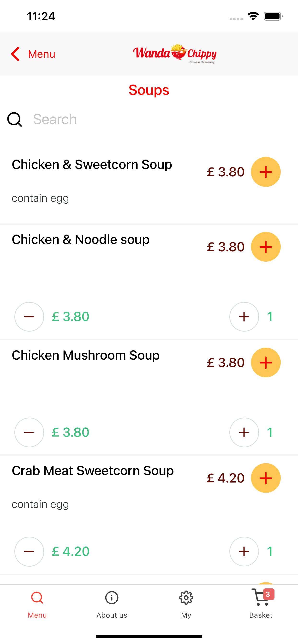Increase Chicken & Noodle soup quantity
Screen dimensions: 298x644
click(x=244, y=317)
